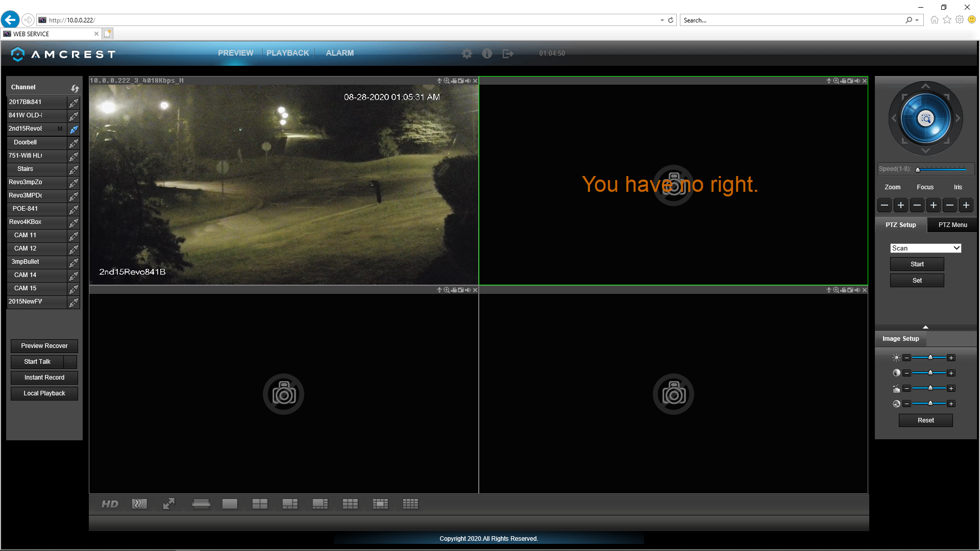This screenshot has height=551, width=980.
Task: Toggle stream for Doorbell channel
Action: pyautogui.click(x=74, y=143)
